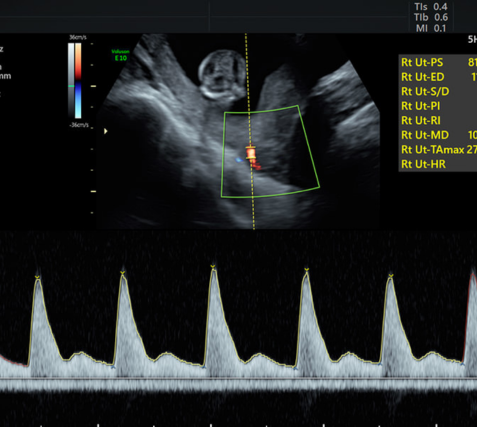Select the Rt Ut-TAmax measurement row
Image resolution: width=477 pixels, height=427 pixels.
(x=438, y=150)
